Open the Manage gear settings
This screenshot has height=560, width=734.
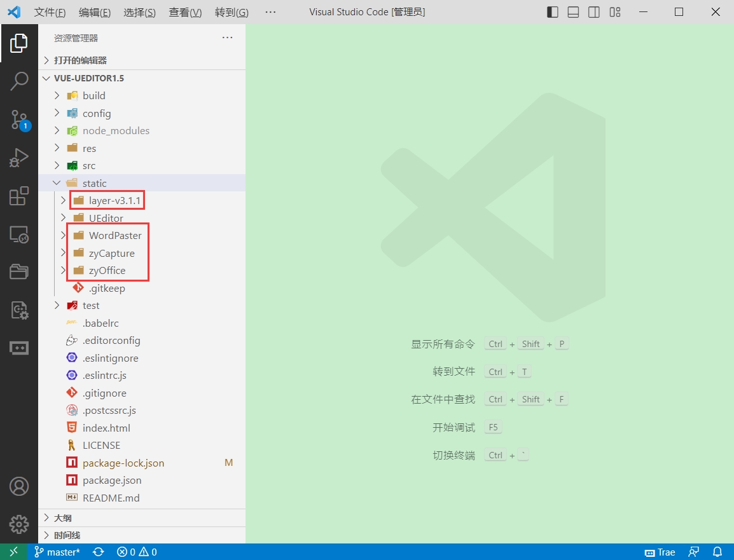point(18,524)
